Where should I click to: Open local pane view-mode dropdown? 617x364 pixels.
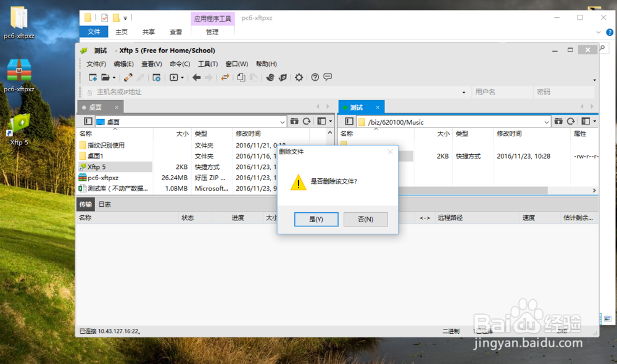[330, 122]
